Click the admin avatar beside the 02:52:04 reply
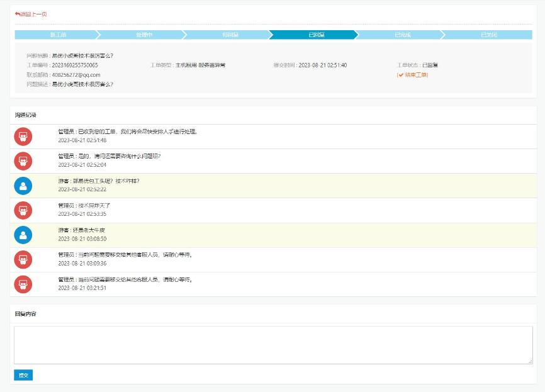This screenshot has width=545, height=392. pos(23,161)
